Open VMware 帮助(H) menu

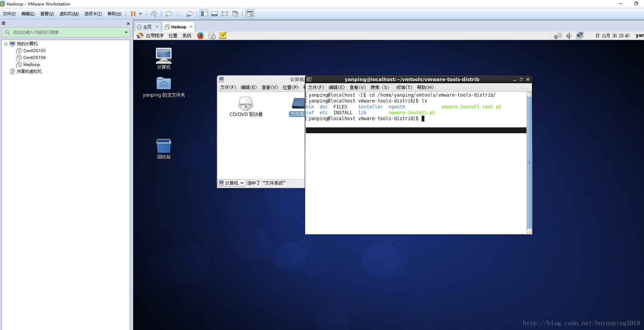pos(114,14)
